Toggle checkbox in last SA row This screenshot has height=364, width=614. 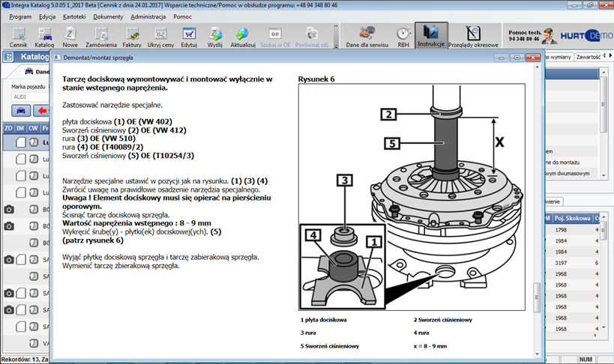point(21,327)
